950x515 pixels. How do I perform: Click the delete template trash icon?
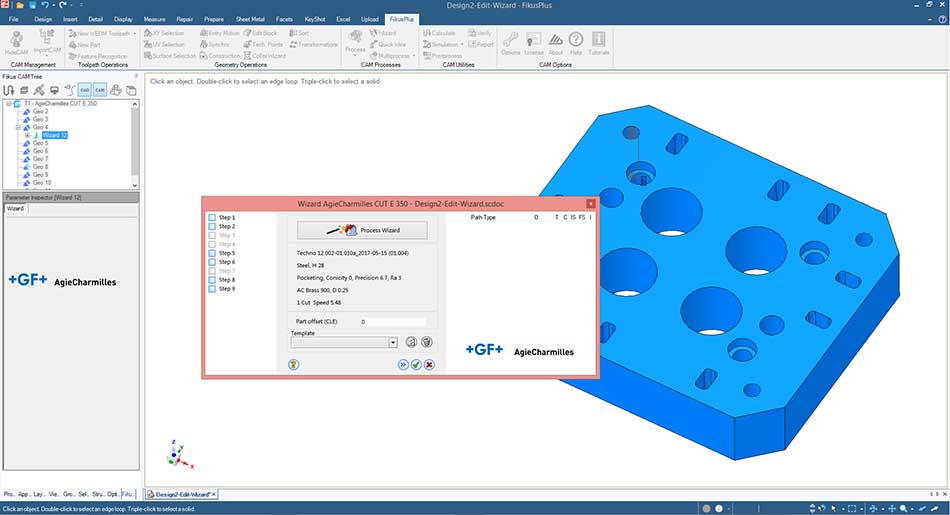426,342
